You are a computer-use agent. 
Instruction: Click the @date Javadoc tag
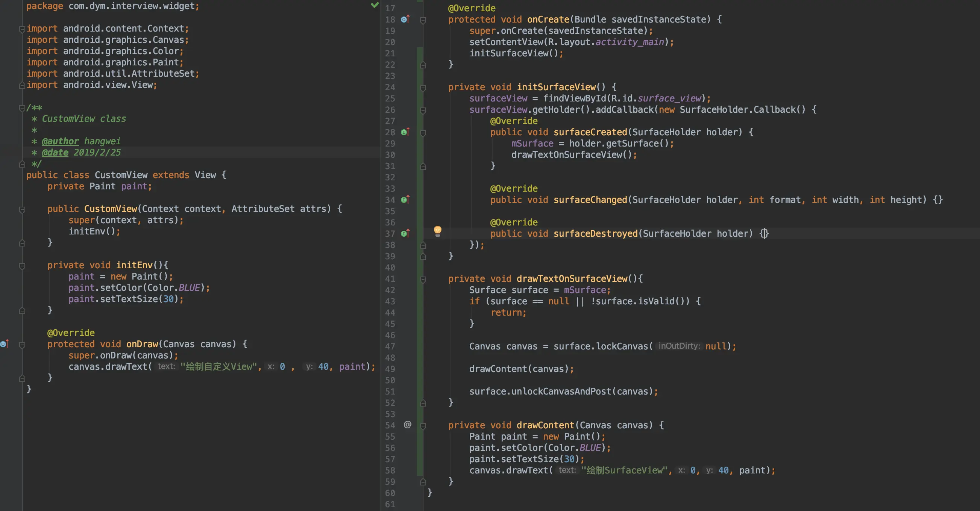tap(55, 153)
